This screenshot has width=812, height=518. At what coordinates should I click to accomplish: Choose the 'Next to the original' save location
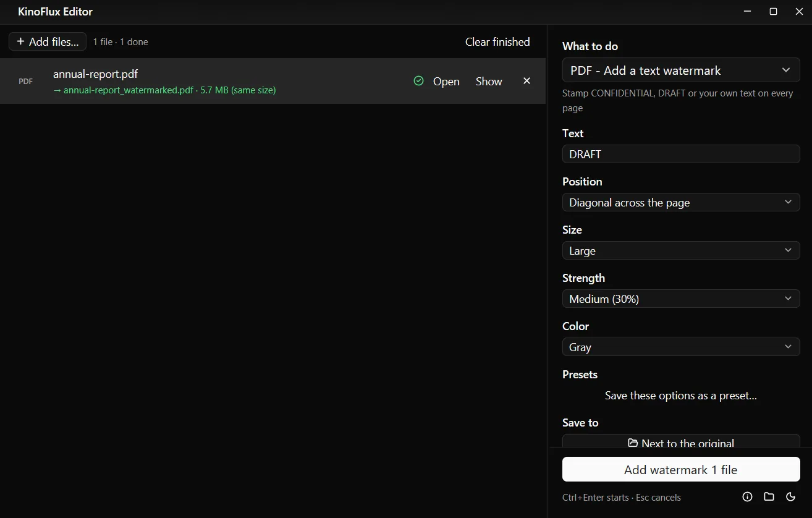681,441
